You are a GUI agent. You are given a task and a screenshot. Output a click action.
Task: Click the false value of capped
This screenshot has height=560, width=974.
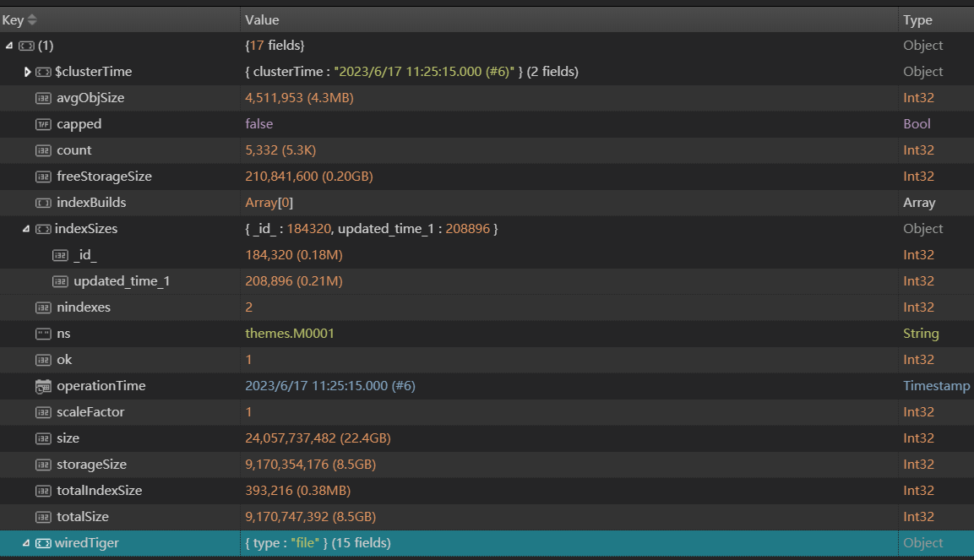click(259, 124)
